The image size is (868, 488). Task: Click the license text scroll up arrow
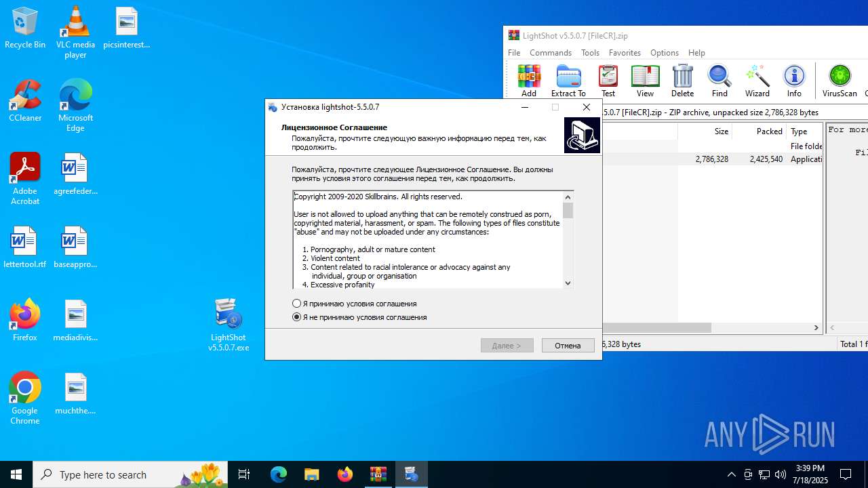coord(568,197)
